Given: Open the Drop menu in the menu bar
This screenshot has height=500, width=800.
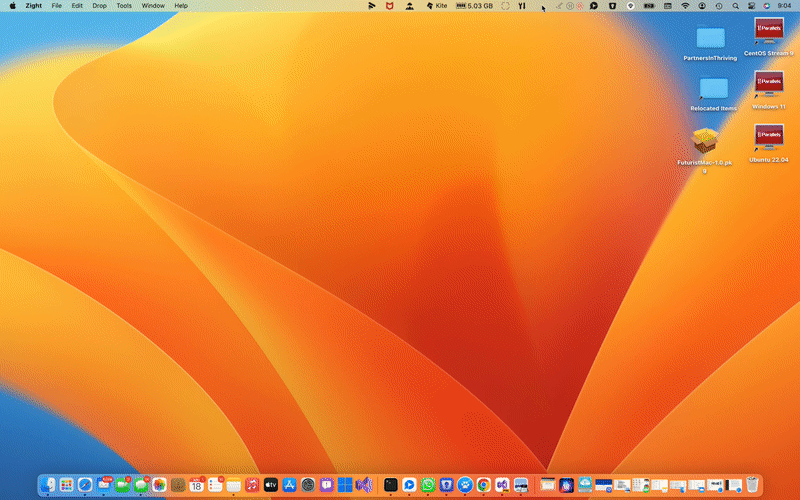Looking at the screenshot, I should [x=99, y=6].
